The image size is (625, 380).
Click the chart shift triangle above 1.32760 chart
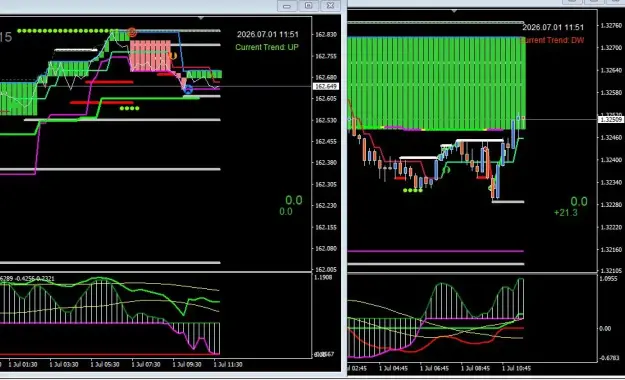tap(454, 11)
